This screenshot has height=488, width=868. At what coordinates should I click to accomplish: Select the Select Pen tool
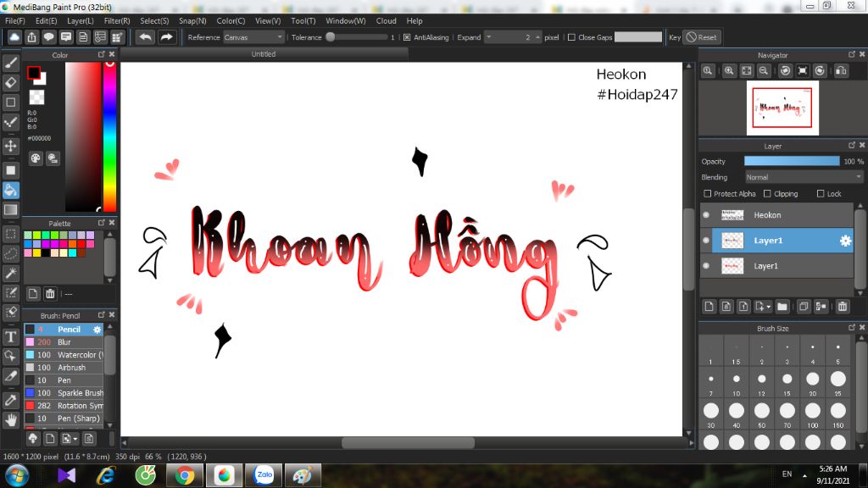[x=10, y=292]
